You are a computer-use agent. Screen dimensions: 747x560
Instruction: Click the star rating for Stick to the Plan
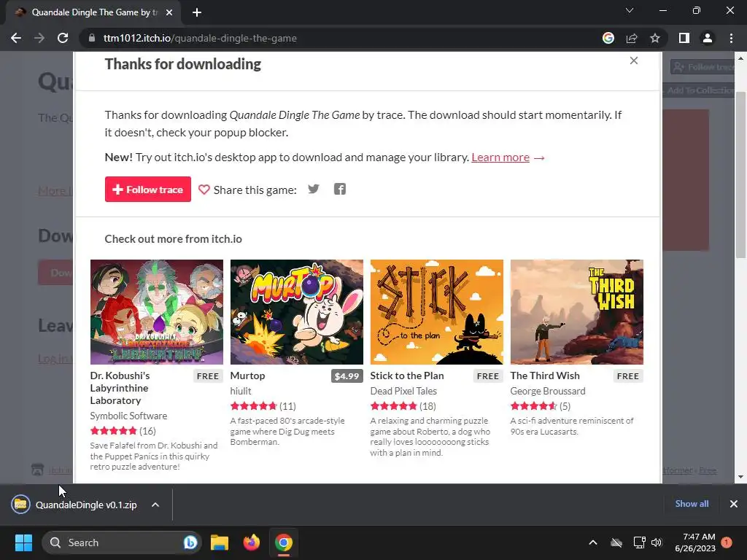click(x=393, y=406)
